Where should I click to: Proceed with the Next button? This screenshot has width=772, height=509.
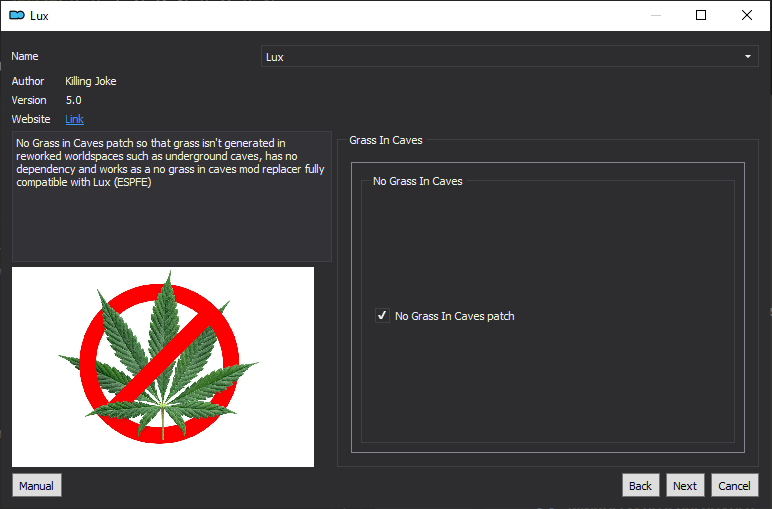pyautogui.click(x=685, y=486)
